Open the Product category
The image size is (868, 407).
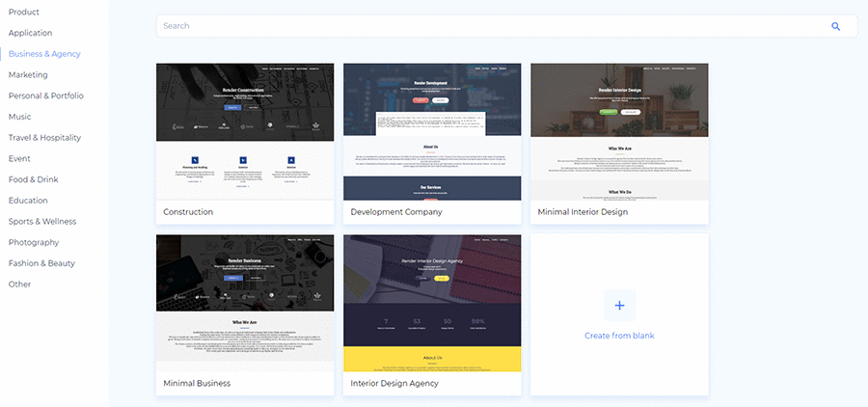pos(24,12)
